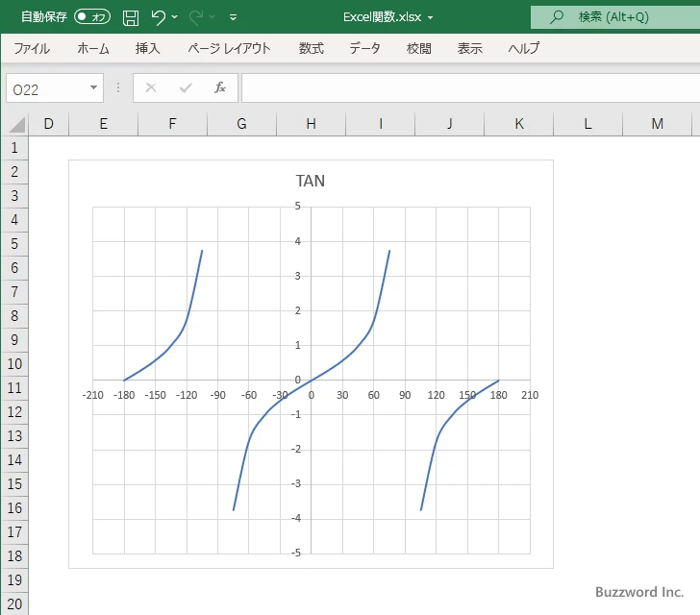Click the Redo arrow icon
Image resolution: width=700 pixels, height=615 pixels.
coord(196,17)
